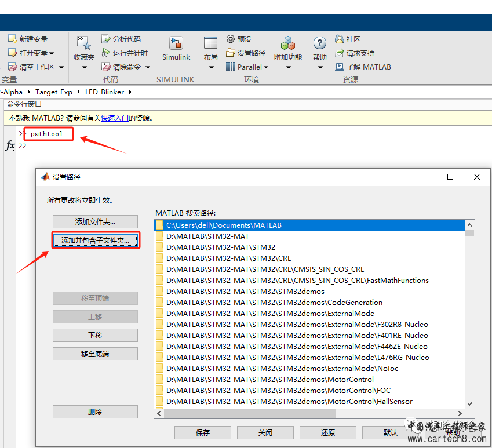Click the 帮助 help question mark icon
Viewport: 492px width, 448px height.
(320, 43)
